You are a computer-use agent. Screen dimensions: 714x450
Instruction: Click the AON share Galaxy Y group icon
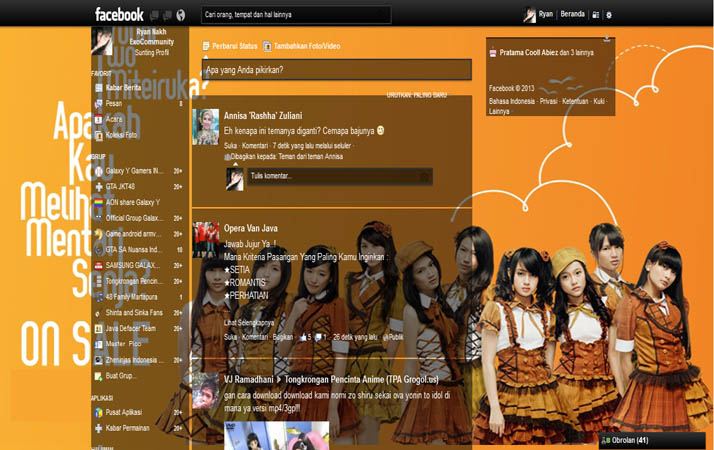click(99, 203)
